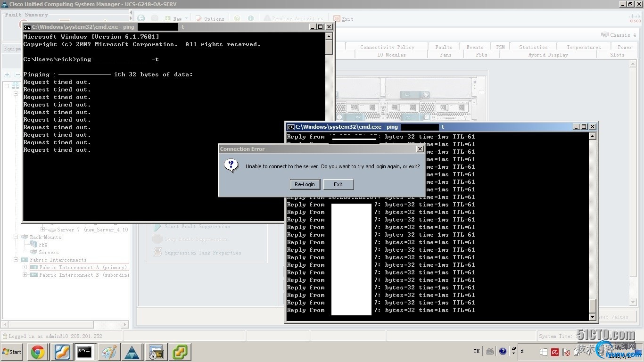Select FEX under Rack-Mounts
Viewport: 644px width, 362px height.
43,245
